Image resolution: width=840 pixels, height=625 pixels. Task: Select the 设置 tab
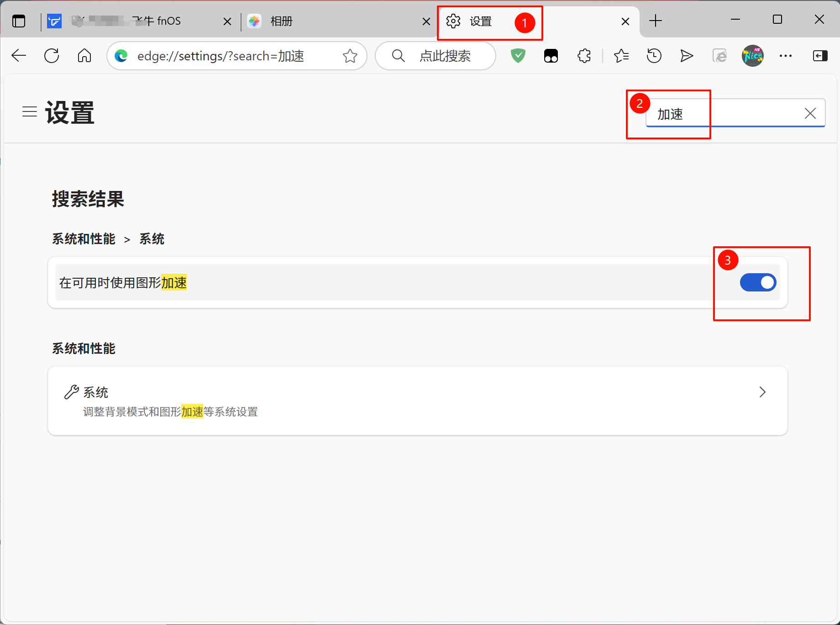click(x=539, y=21)
